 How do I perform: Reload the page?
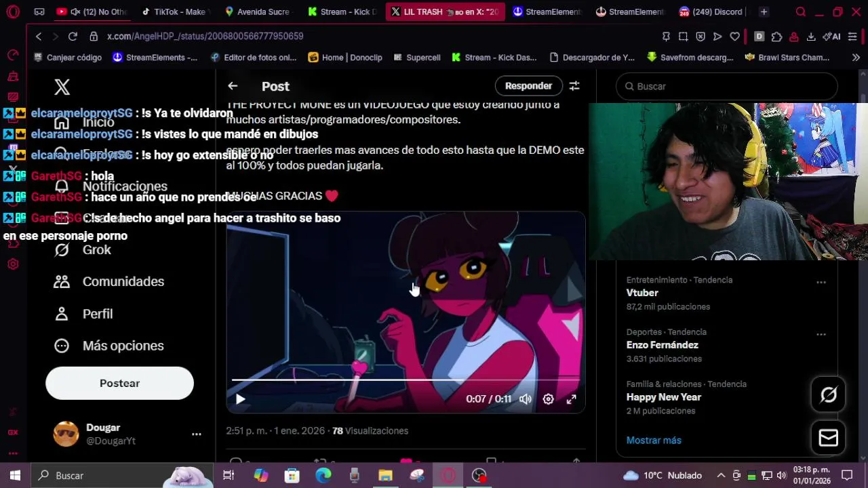pos(73,36)
